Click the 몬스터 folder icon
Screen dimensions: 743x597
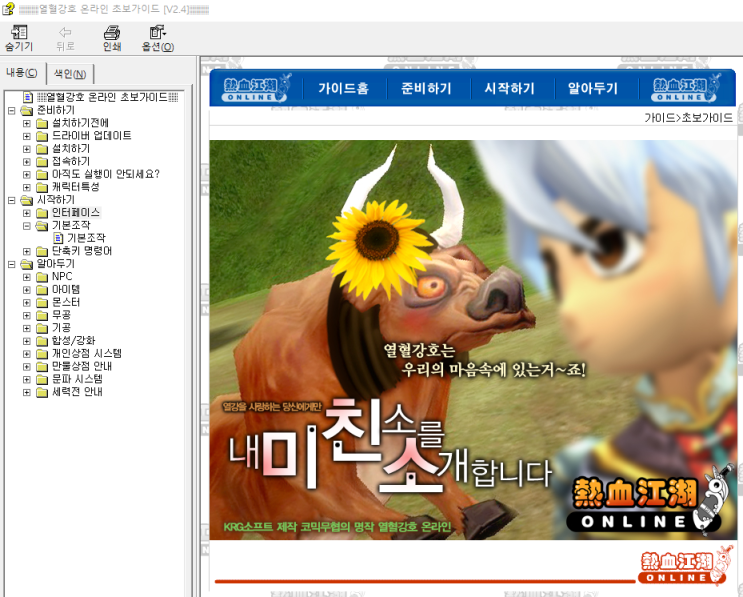click(42, 302)
